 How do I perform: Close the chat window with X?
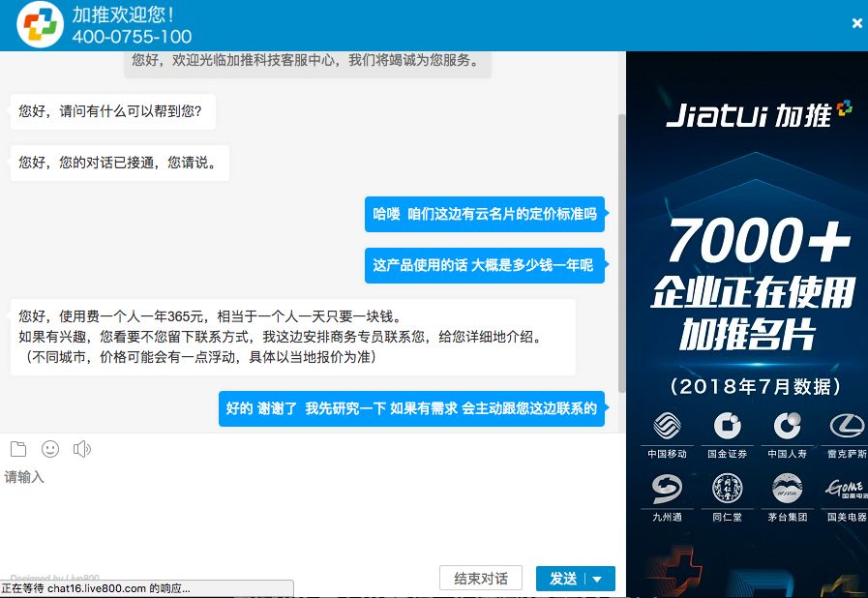(856, 24)
